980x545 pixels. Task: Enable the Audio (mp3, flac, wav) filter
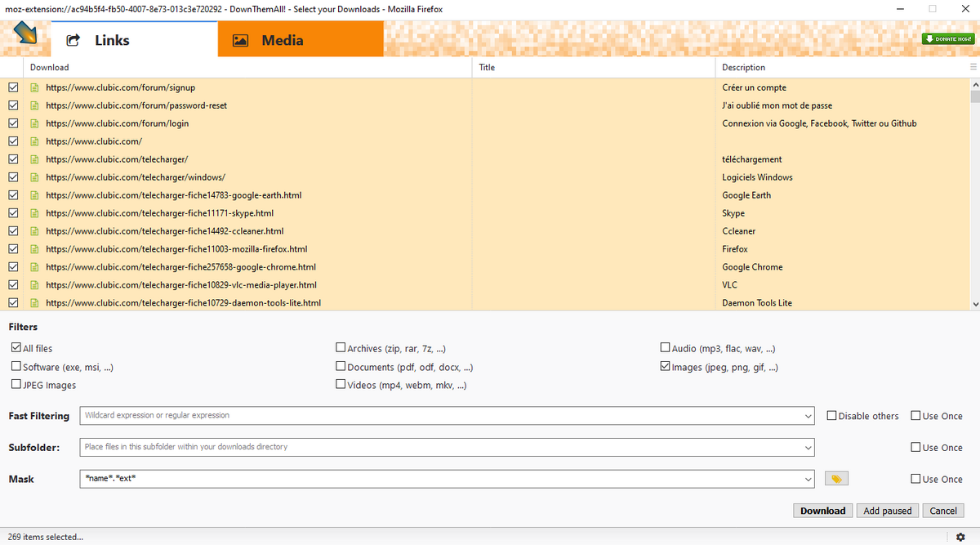pyautogui.click(x=666, y=348)
